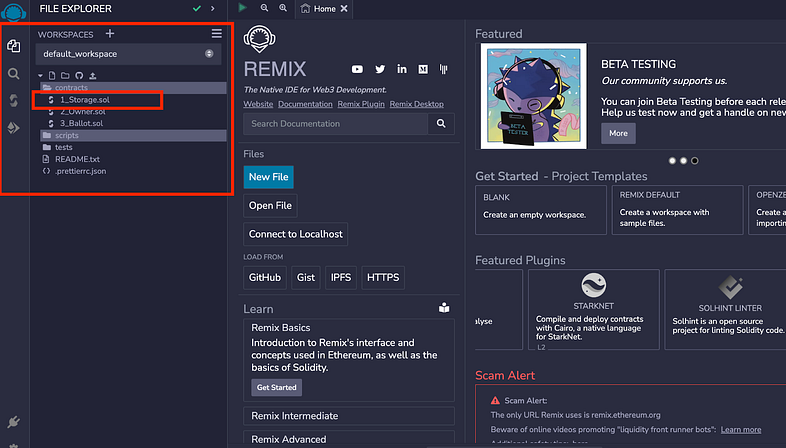The width and height of the screenshot is (786, 448).
Task: Collapse the contracts folder
Action: 133,88
